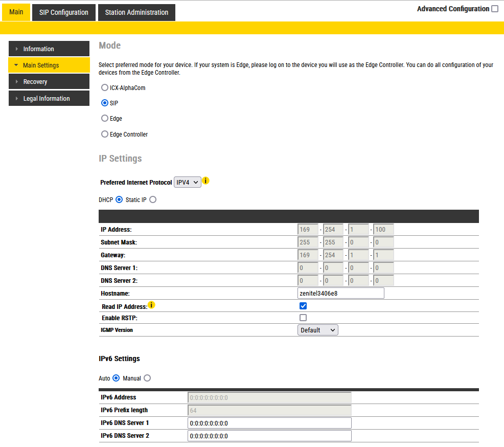Choose Edge Controller mode option
504x447 pixels.
click(105, 134)
